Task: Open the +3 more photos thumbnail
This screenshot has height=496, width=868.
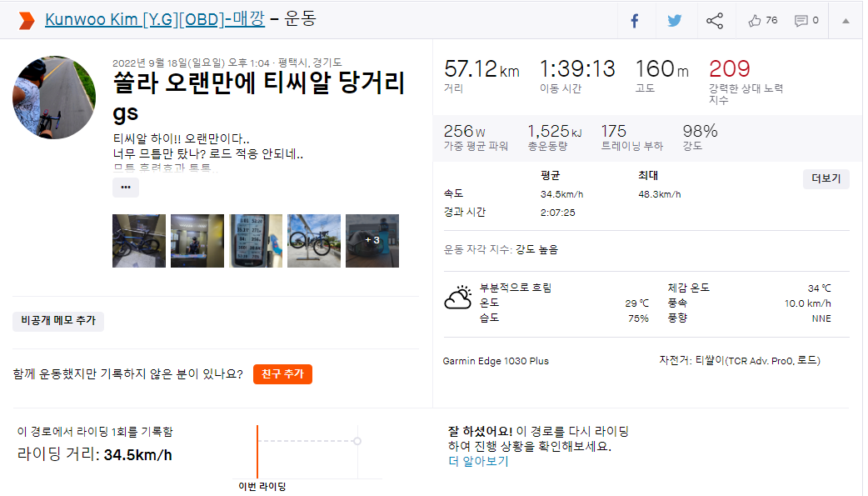Action: click(372, 241)
